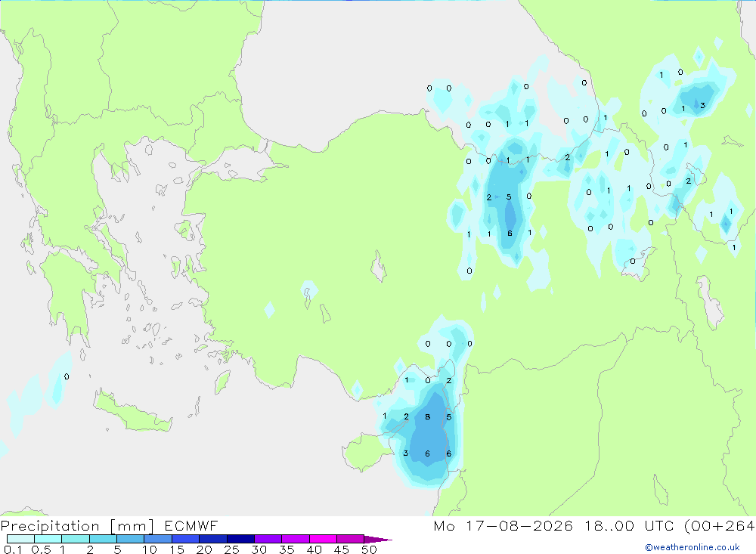Click the '50' legend scale label
756x554 pixels.
point(369,549)
